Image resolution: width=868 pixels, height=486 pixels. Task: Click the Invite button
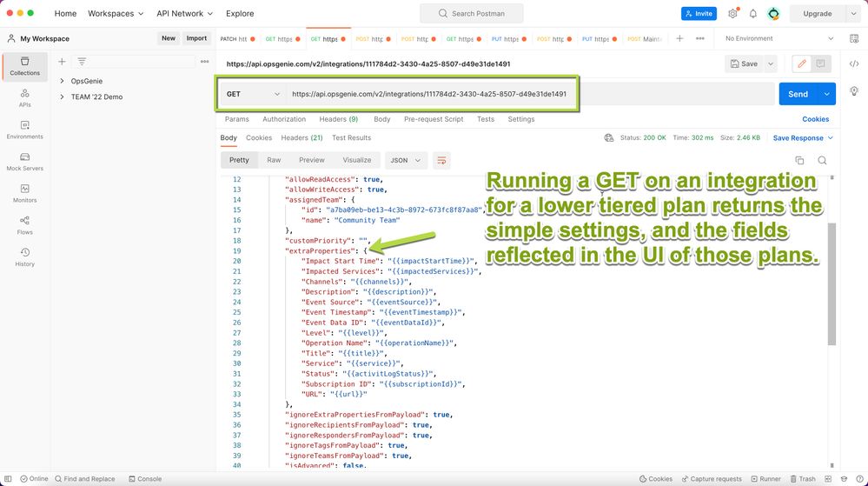tap(699, 13)
